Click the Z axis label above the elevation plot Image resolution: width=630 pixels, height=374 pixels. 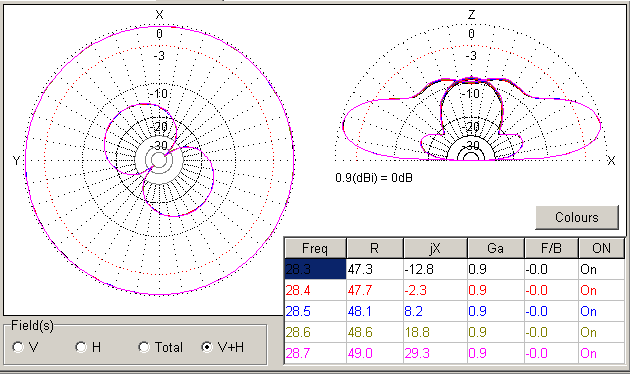[471, 15]
